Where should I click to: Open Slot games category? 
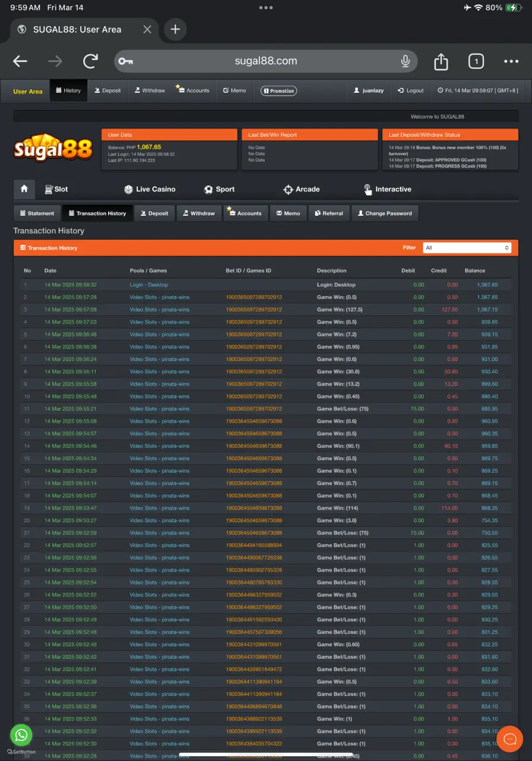[x=56, y=189]
